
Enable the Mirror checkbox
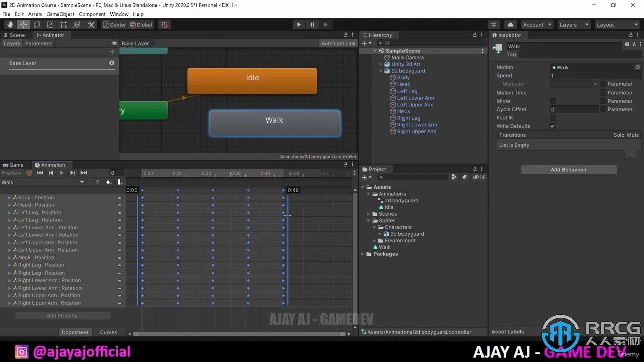pyautogui.click(x=553, y=101)
